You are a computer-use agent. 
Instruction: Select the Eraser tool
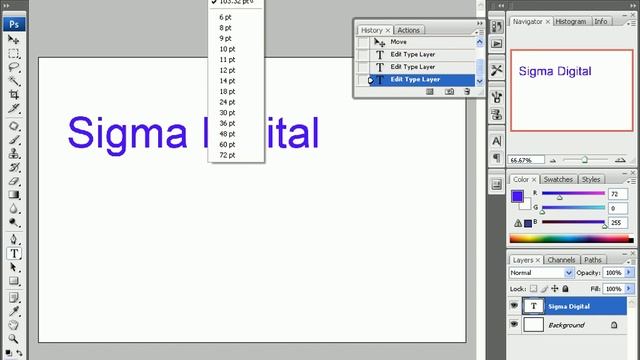(x=13, y=181)
